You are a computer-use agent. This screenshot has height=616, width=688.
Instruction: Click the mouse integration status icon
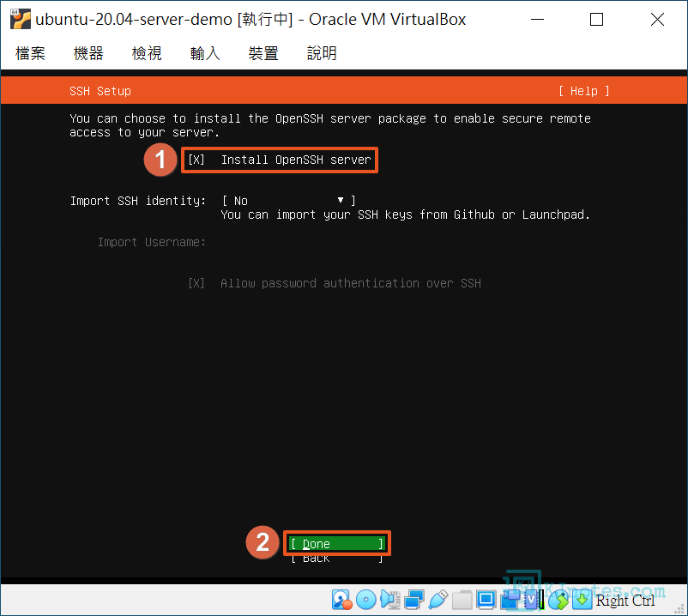(558, 600)
